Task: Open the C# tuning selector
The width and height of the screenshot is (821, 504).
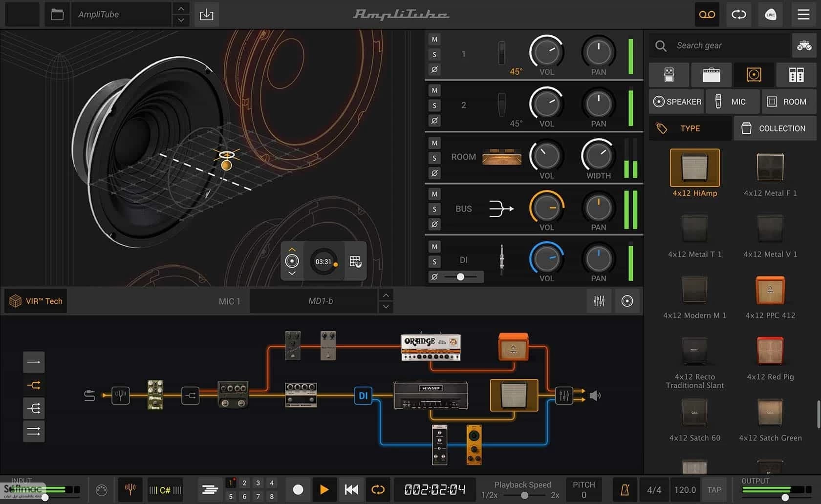Action: point(165,490)
